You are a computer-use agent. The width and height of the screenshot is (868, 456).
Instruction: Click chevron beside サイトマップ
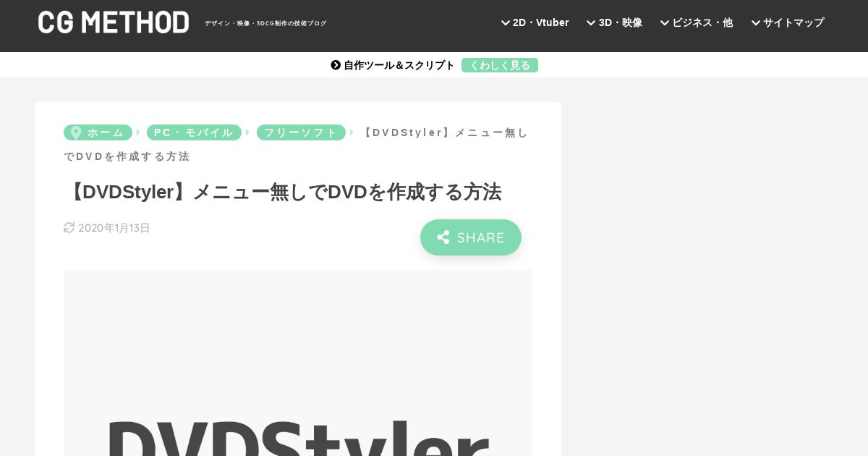756,22
